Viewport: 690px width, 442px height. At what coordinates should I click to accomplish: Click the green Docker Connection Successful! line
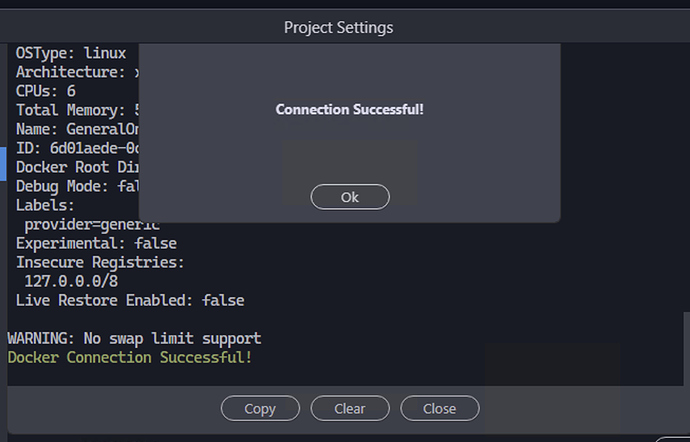point(130,357)
